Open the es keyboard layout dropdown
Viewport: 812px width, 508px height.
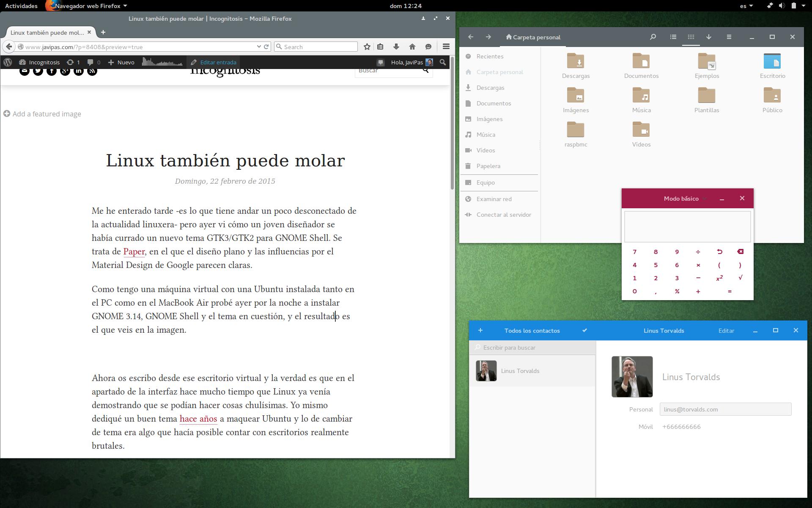746,6
